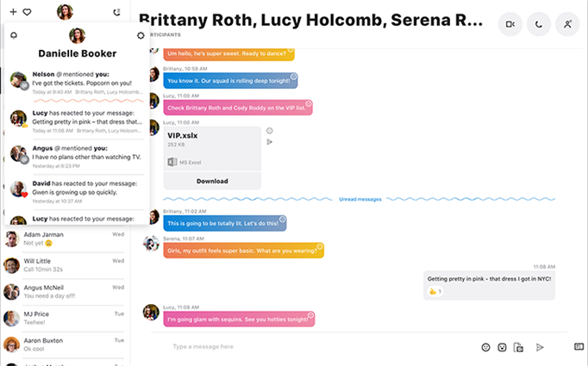Open notification settings gear icon
Screen dimensions: 588x366
[141, 35]
